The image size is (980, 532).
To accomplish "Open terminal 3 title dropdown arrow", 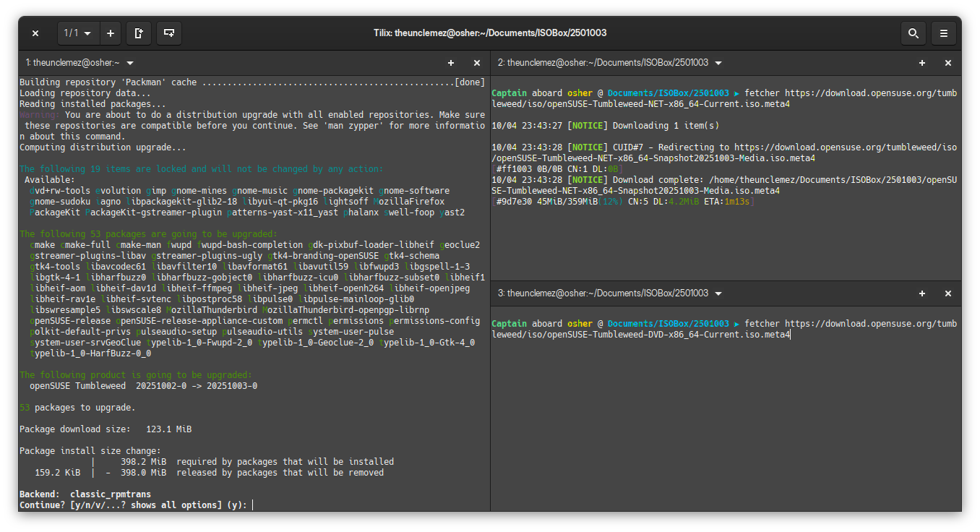I will 718,293.
